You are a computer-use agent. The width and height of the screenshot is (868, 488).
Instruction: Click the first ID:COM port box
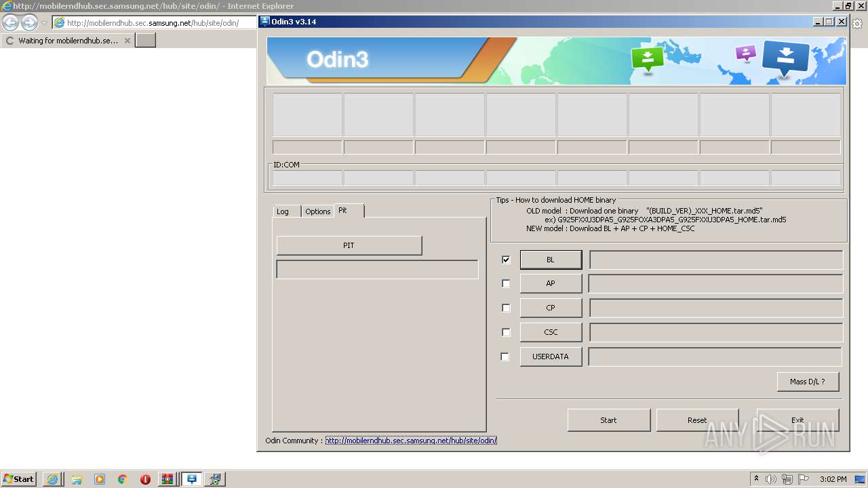[307, 178]
